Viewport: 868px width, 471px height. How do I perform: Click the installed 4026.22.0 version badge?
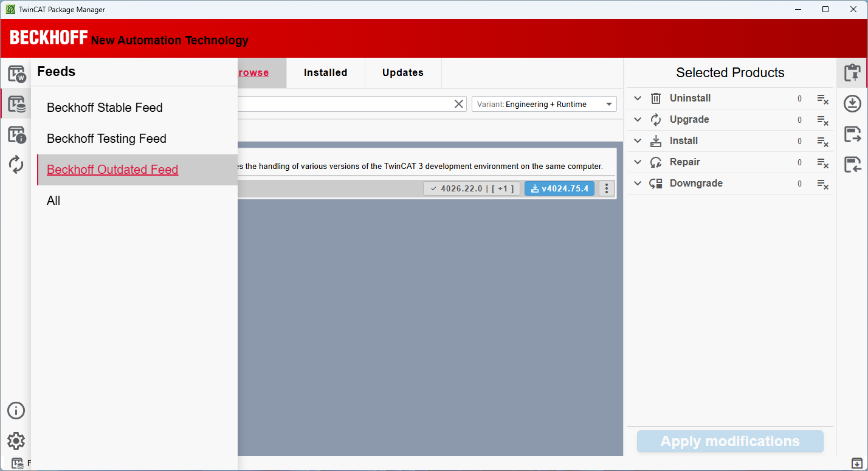click(471, 188)
